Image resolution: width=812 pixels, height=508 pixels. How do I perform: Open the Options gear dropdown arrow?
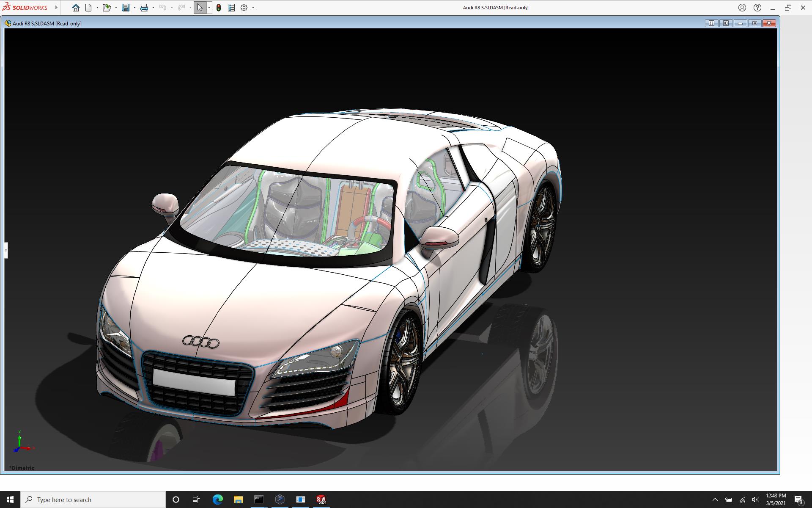(x=253, y=8)
